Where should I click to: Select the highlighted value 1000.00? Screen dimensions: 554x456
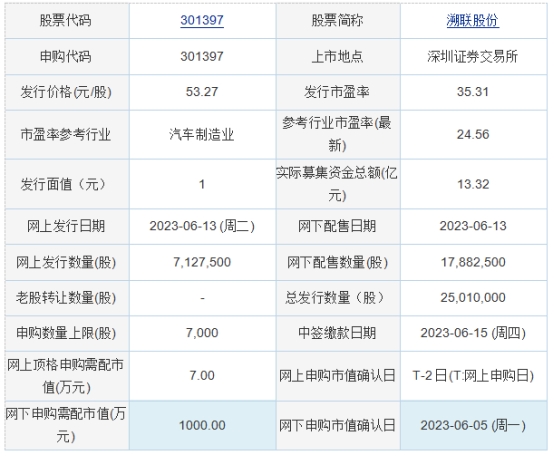[x=202, y=426]
